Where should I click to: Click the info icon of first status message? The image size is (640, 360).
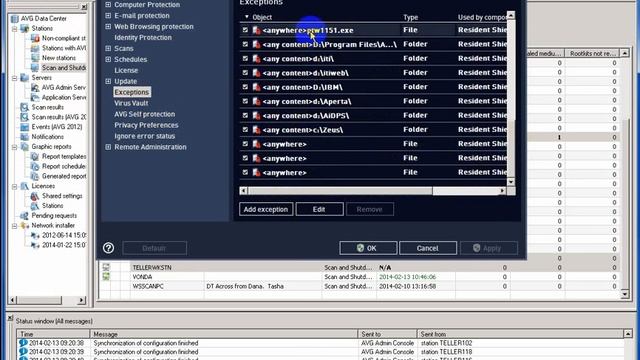[x=23, y=343]
